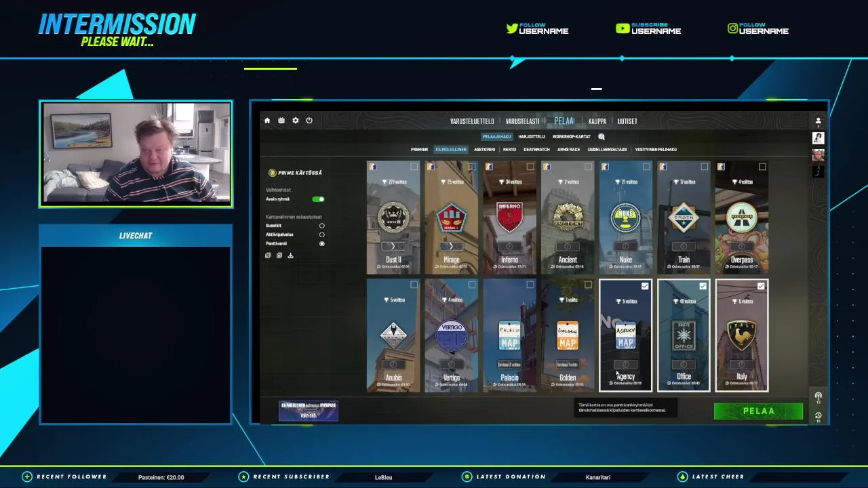Image resolution: width=868 pixels, height=488 pixels.
Task: Select the first friend avatar in sidebar
Action: (818, 138)
